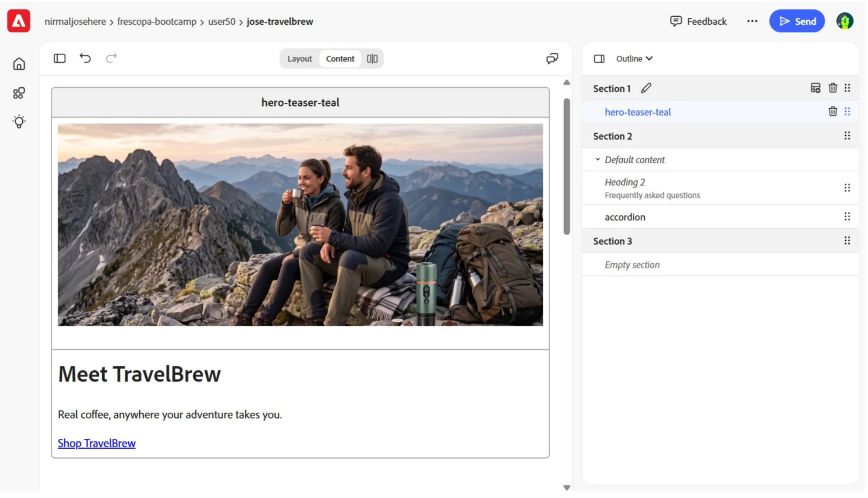Toggle the left panel icon in toolbar
The image size is (868, 498).
pos(60,58)
